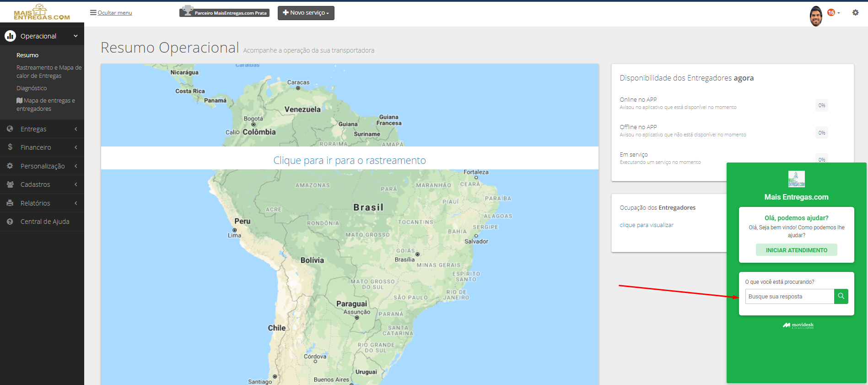
Task: Click the trophy Parceiro Prata badge
Action: (x=224, y=12)
